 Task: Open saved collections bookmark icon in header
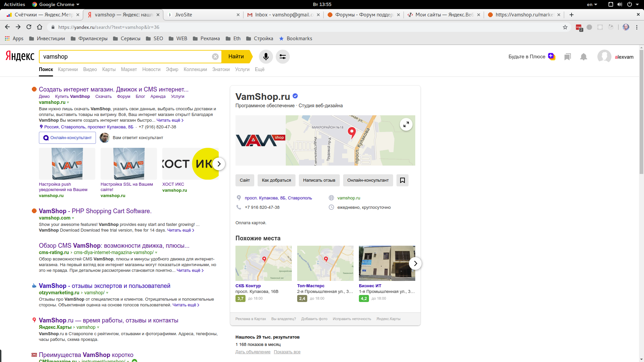pyautogui.click(x=568, y=57)
